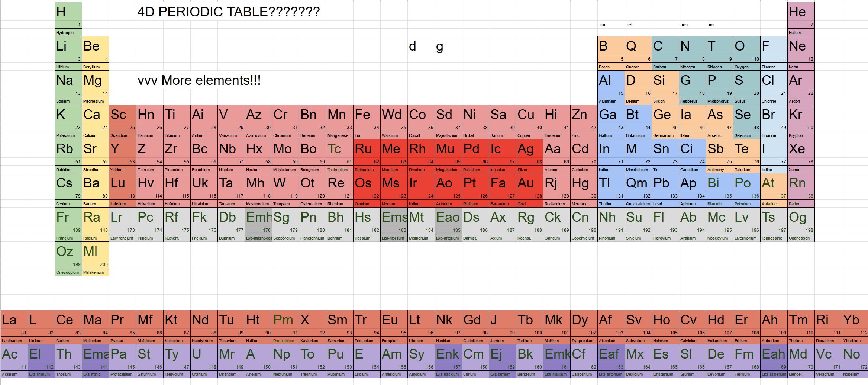The width and height of the screenshot is (868, 385).
Task: Select the title cell "4D PERIODIC TABLE???????"
Action: tap(228, 12)
